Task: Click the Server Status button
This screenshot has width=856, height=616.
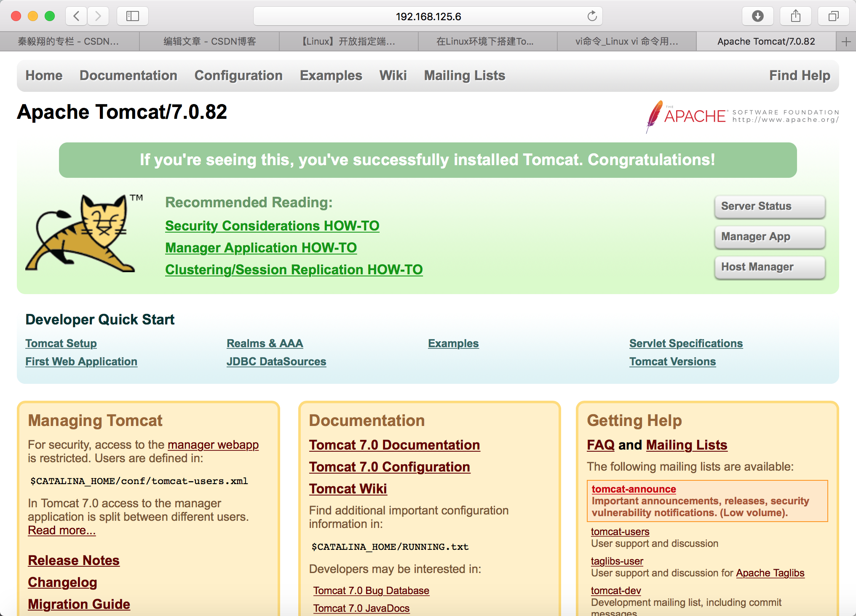Action: [770, 206]
